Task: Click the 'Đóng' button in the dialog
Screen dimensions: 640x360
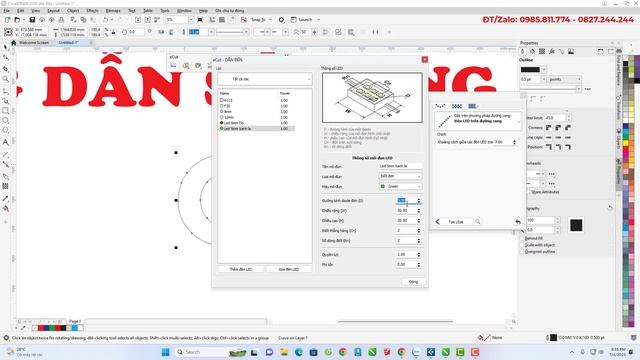Action: [413, 282]
